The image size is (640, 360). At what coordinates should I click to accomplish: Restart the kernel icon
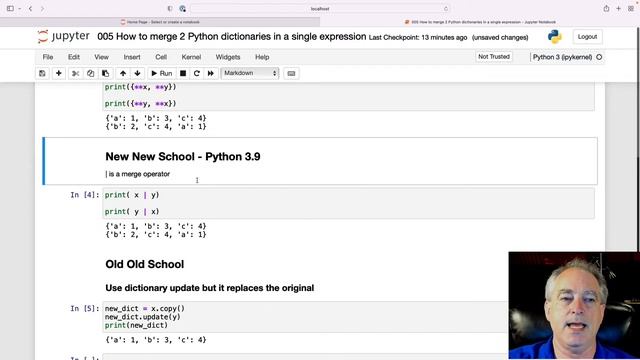pos(197,73)
